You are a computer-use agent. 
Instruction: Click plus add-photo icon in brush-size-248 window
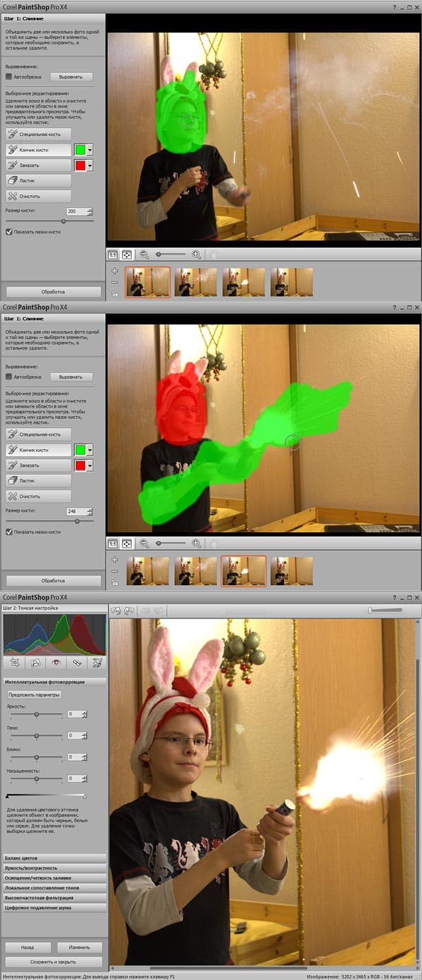(115, 560)
